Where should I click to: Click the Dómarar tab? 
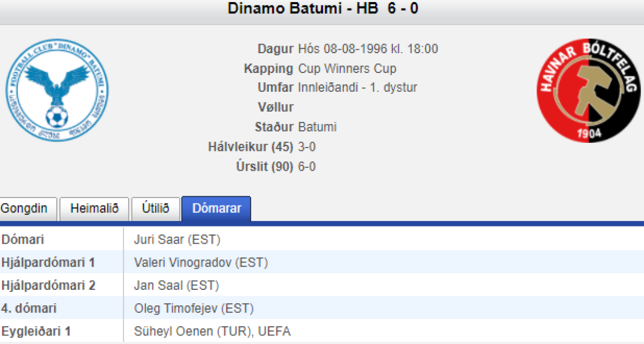click(x=216, y=209)
